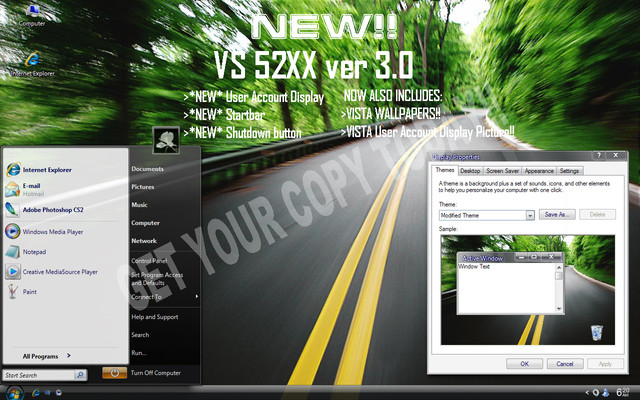The image size is (640, 400).
Task: Expand hidden system tray icons arrow
Action: click(x=587, y=393)
